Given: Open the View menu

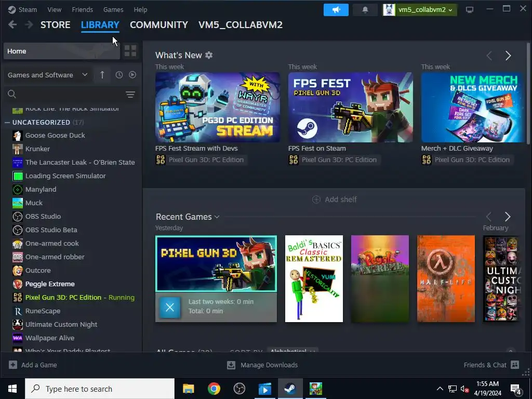Looking at the screenshot, I should click(54, 9).
